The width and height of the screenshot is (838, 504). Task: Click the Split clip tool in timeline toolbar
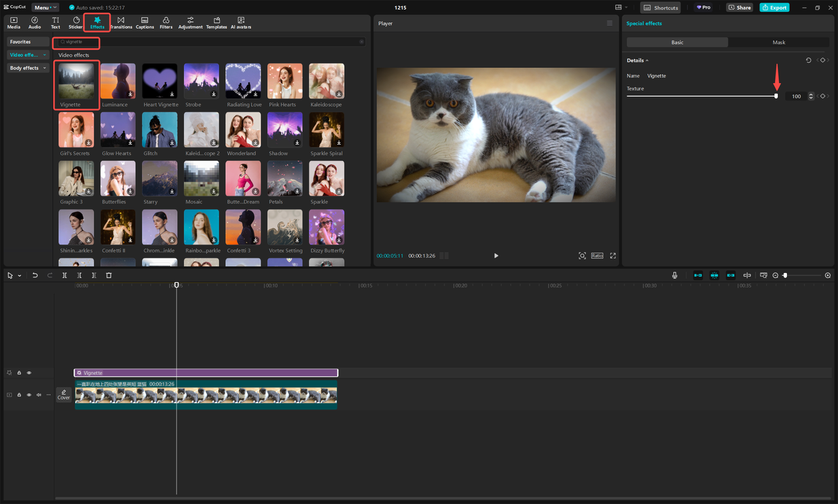(x=64, y=275)
